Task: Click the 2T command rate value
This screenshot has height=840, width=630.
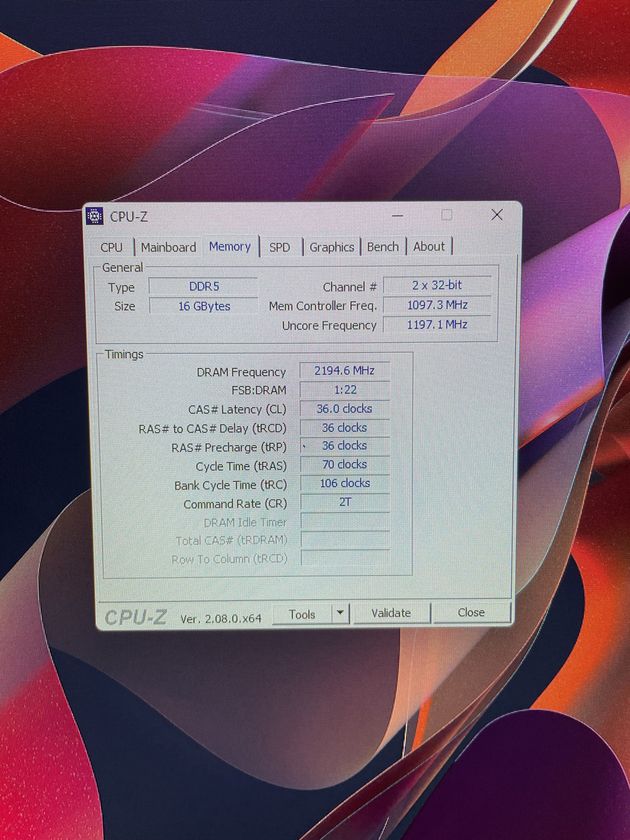Action: click(x=345, y=502)
